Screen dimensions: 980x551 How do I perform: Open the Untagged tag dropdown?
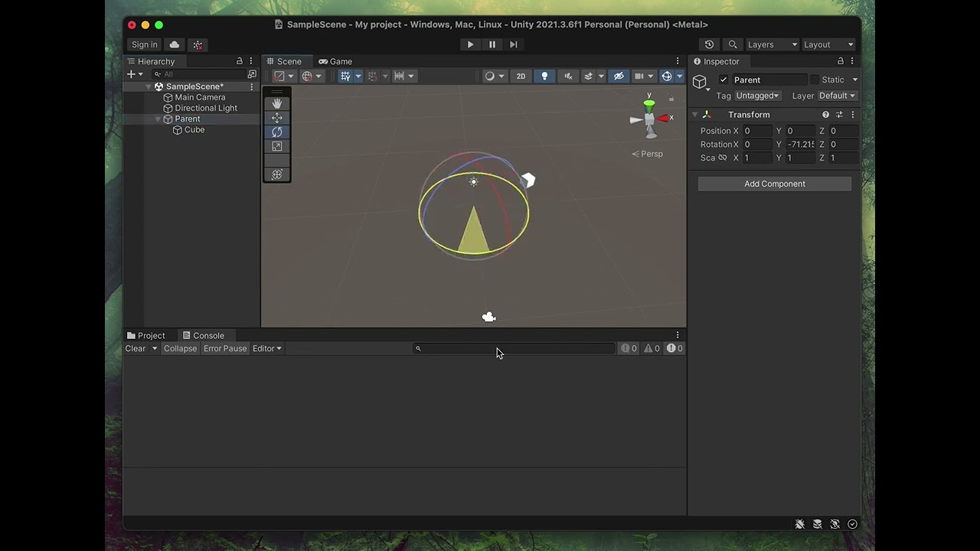pyautogui.click(x=757, y=96)
